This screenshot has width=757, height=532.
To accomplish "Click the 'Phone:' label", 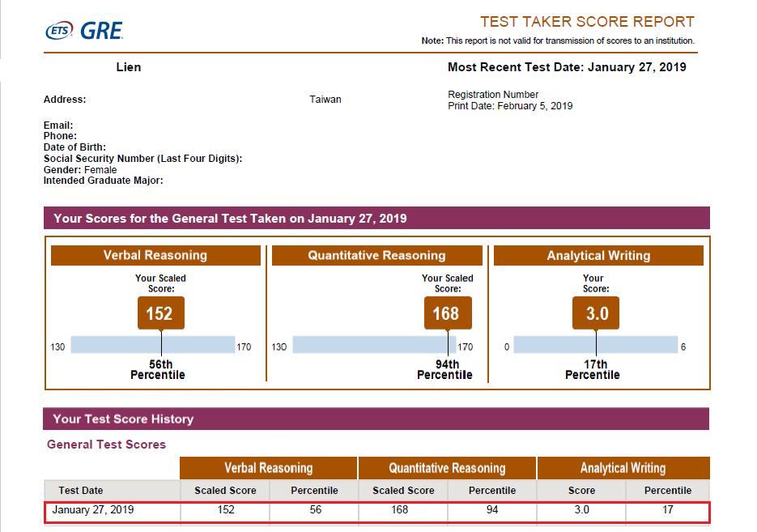I will (60, 136).
